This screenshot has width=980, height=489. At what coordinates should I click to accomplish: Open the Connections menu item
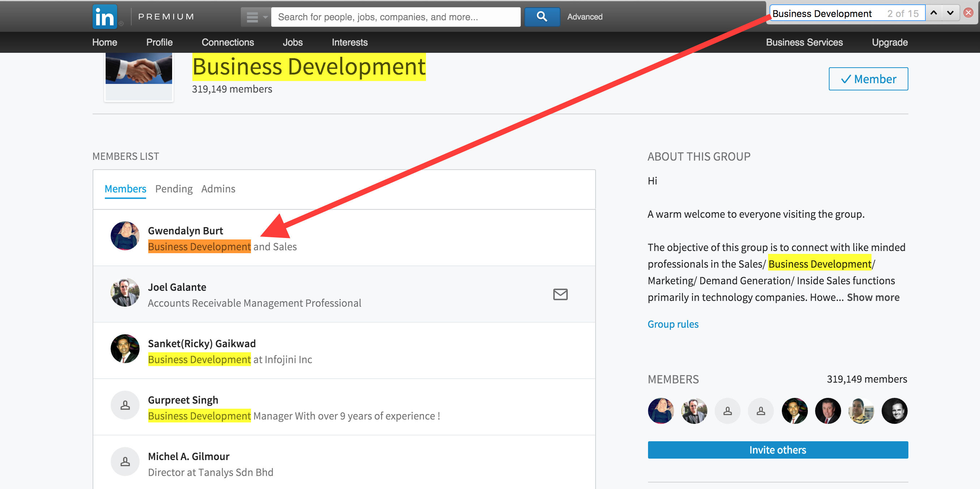(227, 42)
